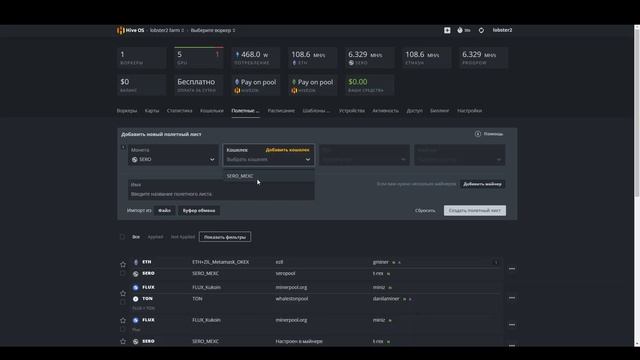640x360 pixels.
Task: Click the whalestonpool pool name
Action: point(291,299)
